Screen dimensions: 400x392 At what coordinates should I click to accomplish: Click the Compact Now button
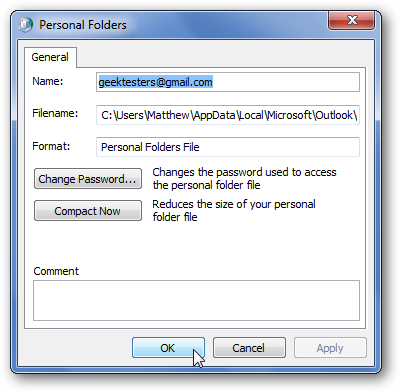coord(88,211)
